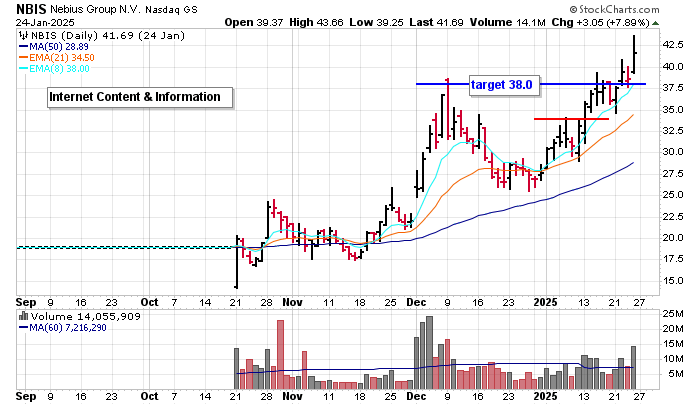Click the 5M volume axis label
The height and width of the screenshot is (405, 700).
point(675,374)
